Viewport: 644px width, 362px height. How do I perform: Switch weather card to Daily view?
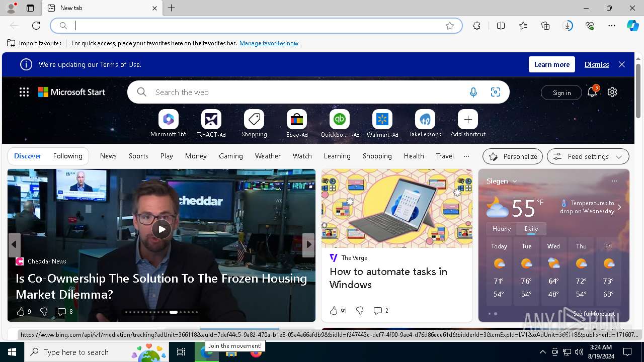pos(531,229)
